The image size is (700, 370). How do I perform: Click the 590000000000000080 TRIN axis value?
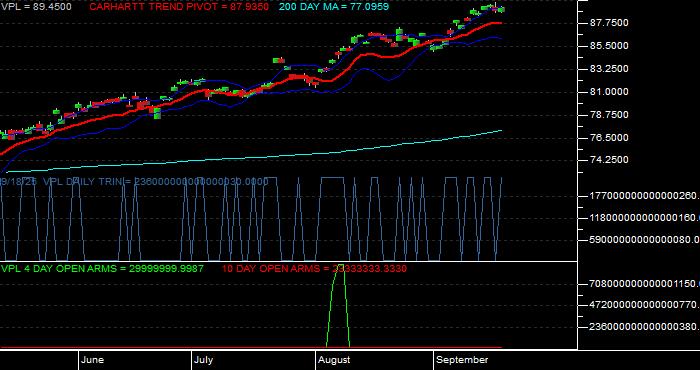[645, 240]
